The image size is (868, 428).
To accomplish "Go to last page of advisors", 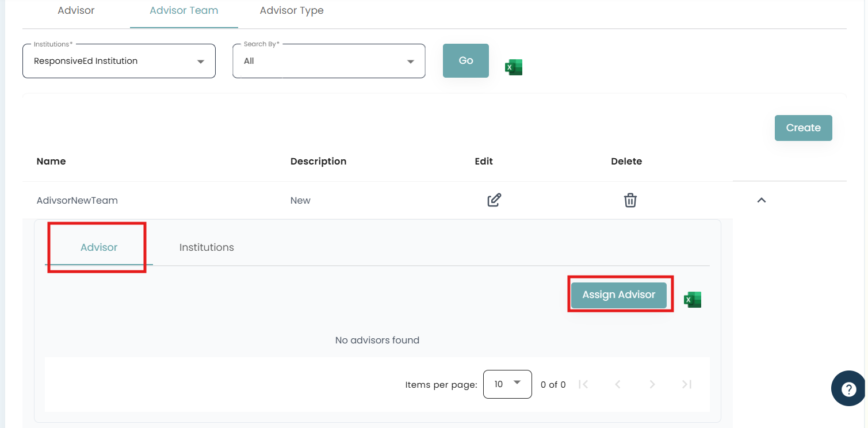I will [x=686, y=384].
